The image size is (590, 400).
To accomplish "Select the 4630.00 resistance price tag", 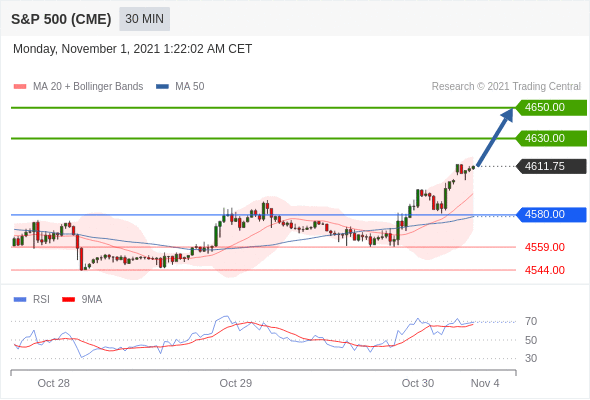I will coord(551,138).
